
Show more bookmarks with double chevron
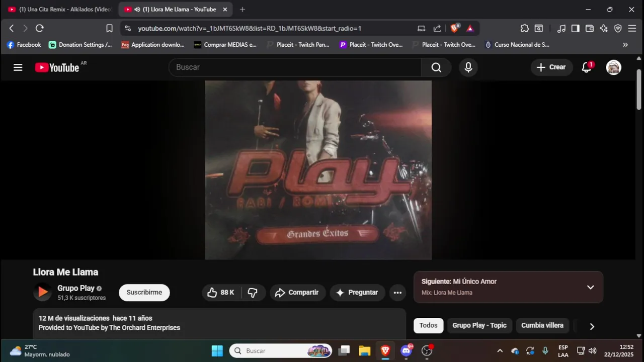tap(625, 45)
